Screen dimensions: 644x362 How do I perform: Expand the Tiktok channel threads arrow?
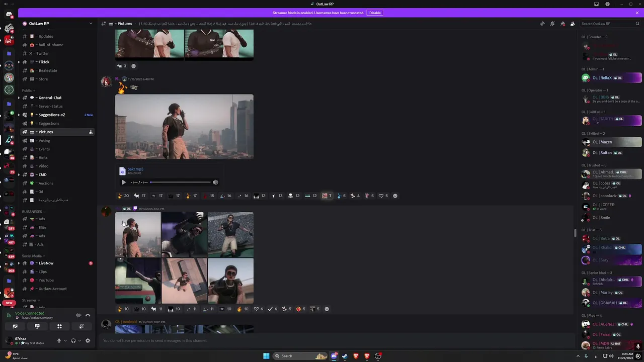19,62
